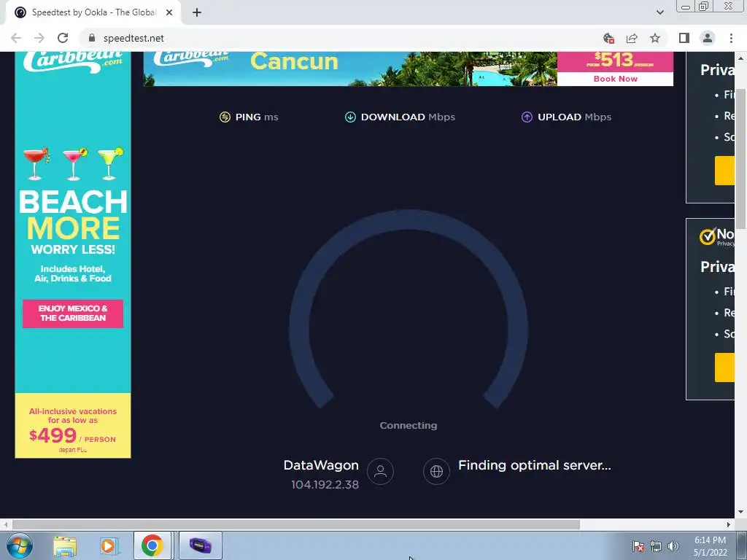Open the Windows Start menu orb

click(20, 545)
